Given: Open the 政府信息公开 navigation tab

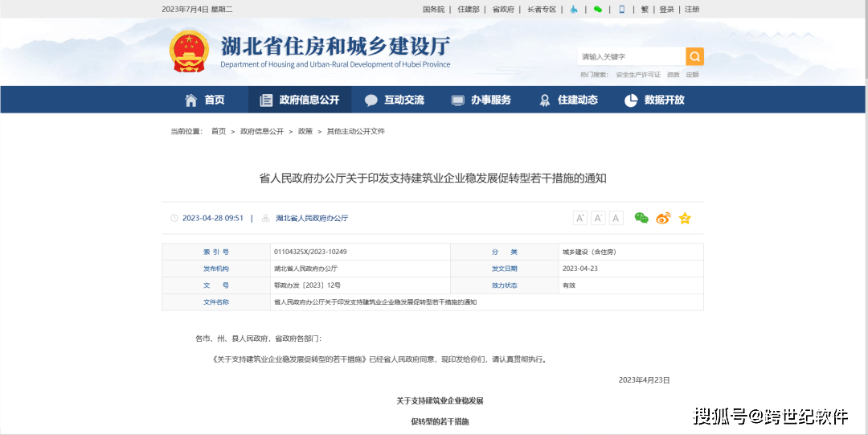Looking at the screenshot, I should tap(300, 100).
